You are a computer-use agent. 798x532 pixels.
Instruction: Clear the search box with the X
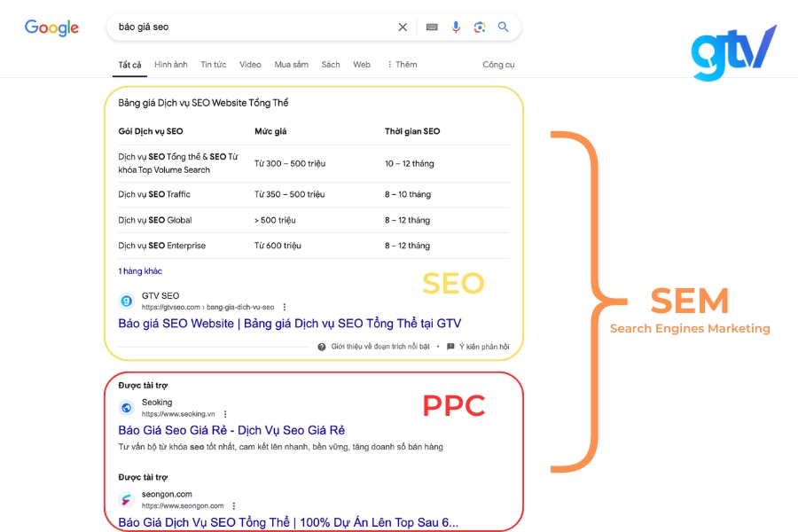coord(403,27)
